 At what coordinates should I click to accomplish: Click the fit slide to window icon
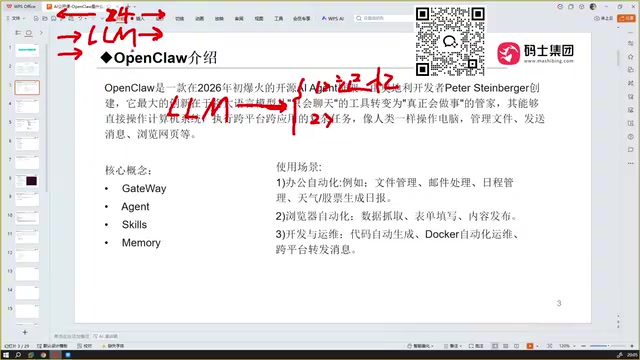[x=550, y=346]
